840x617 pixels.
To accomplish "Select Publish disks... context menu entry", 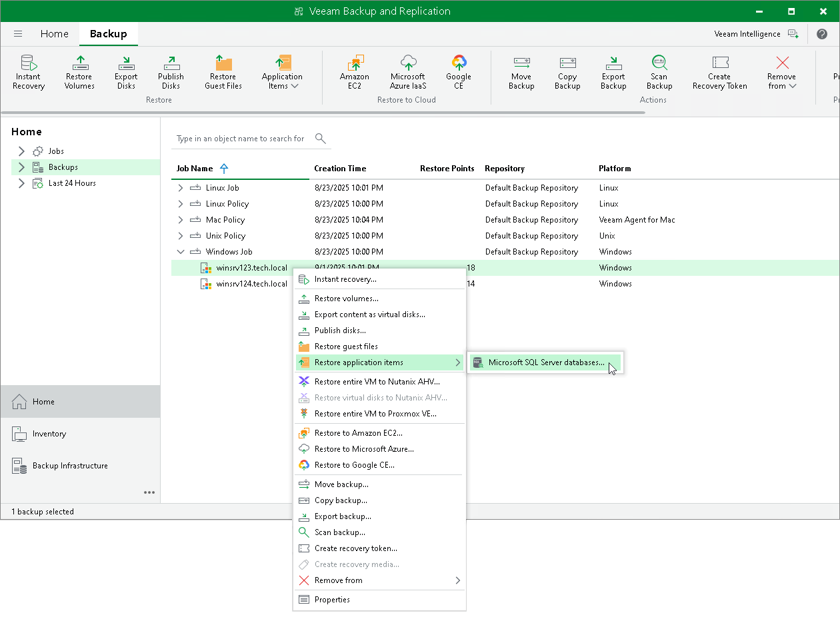I will click(379, 330).
